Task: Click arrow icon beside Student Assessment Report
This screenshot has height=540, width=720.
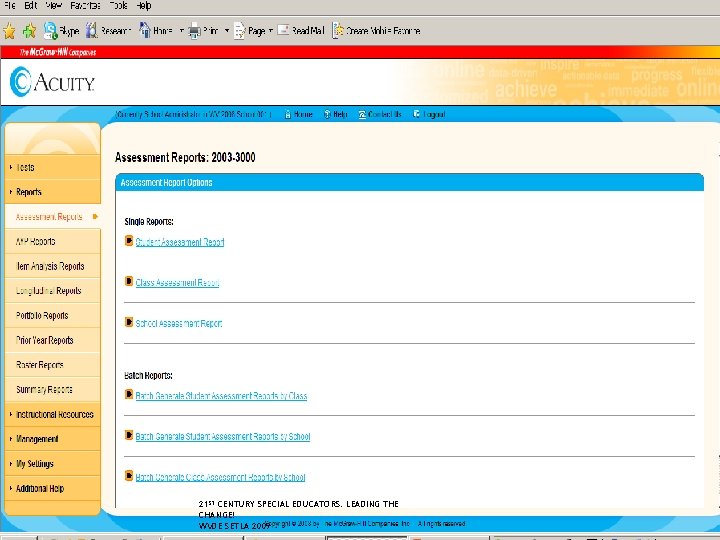Action: coord(129,241)
